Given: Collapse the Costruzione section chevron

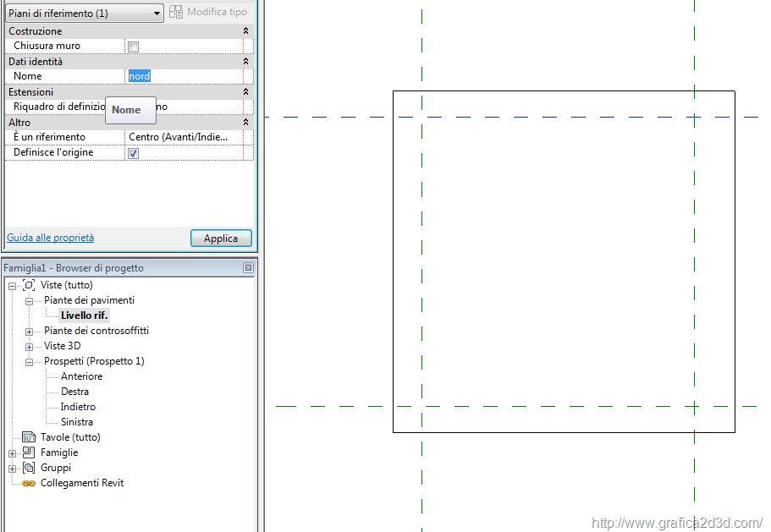Looking at the screenshot, I should click(245, 31).
